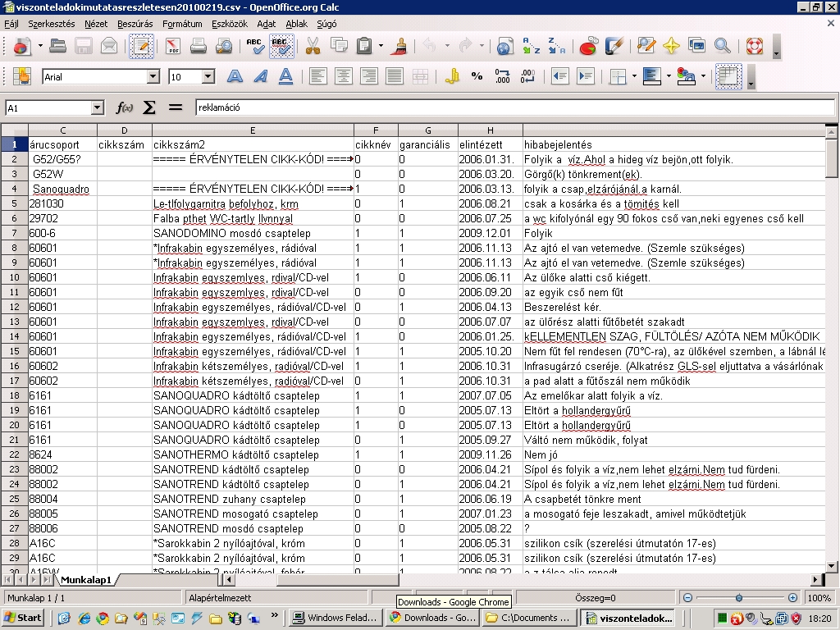The width and height of the screenshot is (840, 630).
Task: Open a file with the Open folder icon
Action: coord(58,47)
